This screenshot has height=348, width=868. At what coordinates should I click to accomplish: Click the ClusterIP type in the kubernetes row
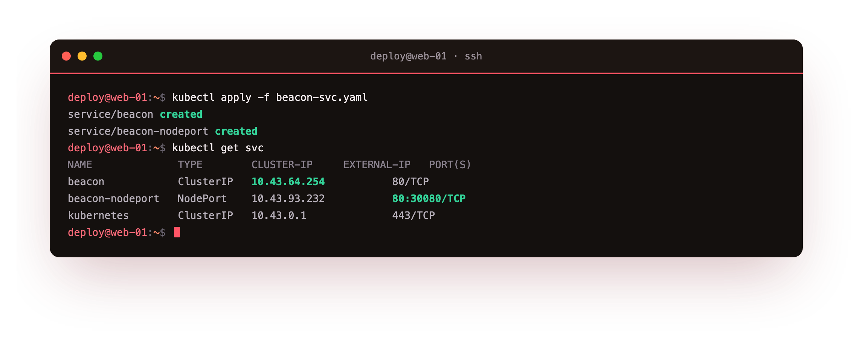pyautogui.click(x=205, y=216)
